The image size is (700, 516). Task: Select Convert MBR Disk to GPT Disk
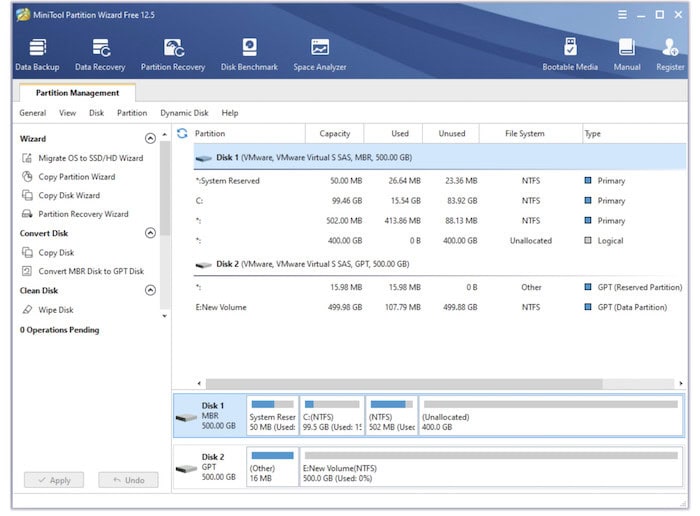[83, 271]
